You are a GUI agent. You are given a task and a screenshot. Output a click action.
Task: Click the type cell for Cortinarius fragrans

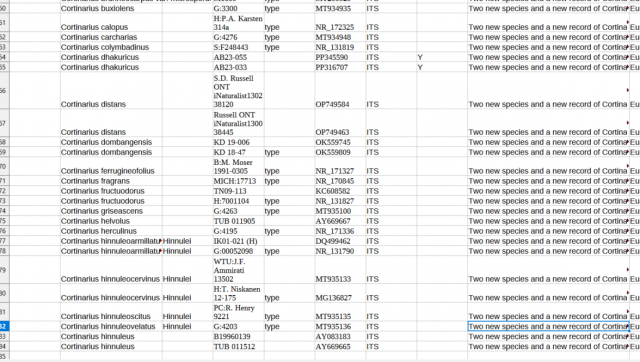(289, 181)
